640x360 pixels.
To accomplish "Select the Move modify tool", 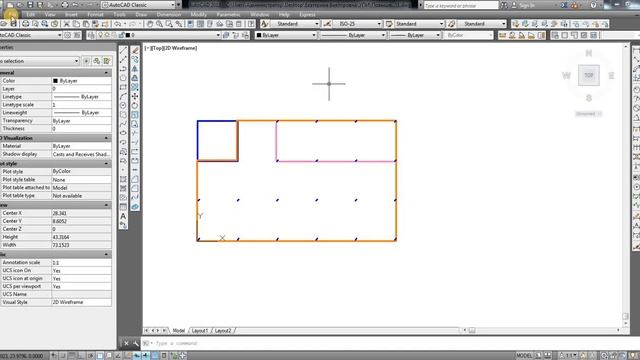I will [x=135, y=96].
